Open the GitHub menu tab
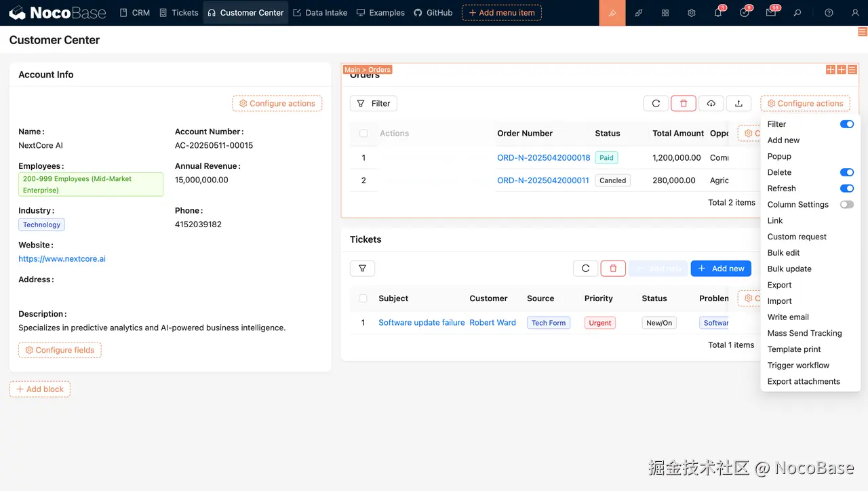The image size is (868, 491). pos(433,13)
